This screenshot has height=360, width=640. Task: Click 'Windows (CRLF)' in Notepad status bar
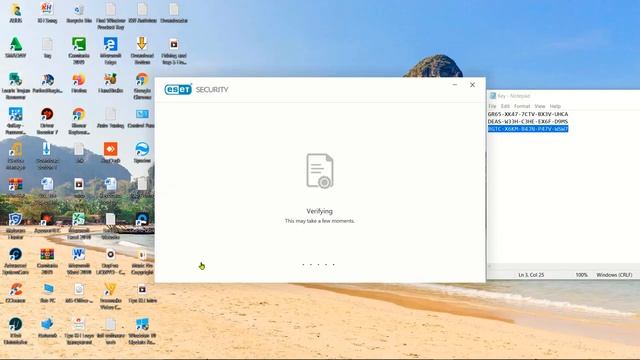coord(614,275)
